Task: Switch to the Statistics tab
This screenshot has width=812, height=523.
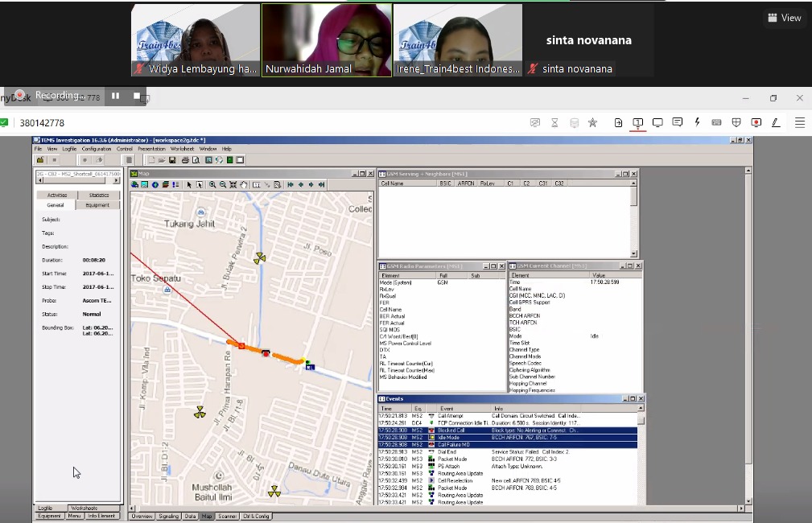Action: pos(99,195)
